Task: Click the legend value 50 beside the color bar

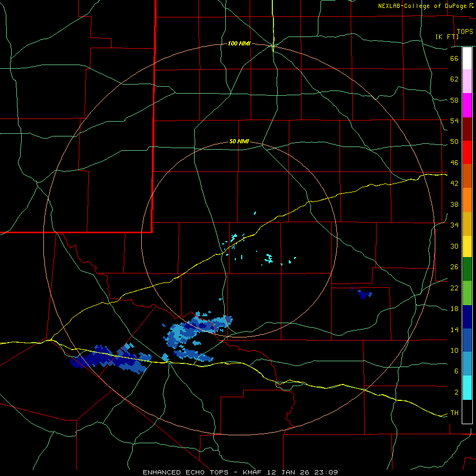Action: tap(454, 142)
